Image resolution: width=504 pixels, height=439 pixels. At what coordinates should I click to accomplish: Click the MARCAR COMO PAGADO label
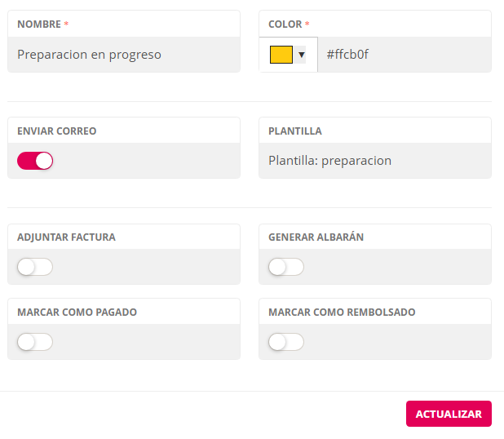tap(77, 312)
